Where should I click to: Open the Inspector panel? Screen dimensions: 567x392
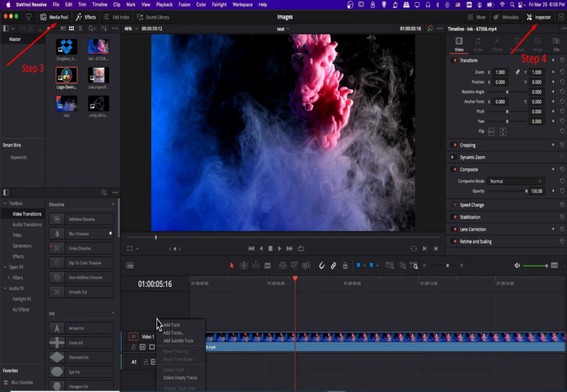pyautogui.click(x=538, y=17)
